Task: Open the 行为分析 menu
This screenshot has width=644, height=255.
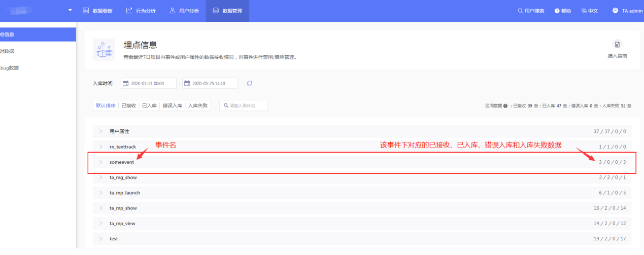Action: [141, 11]
